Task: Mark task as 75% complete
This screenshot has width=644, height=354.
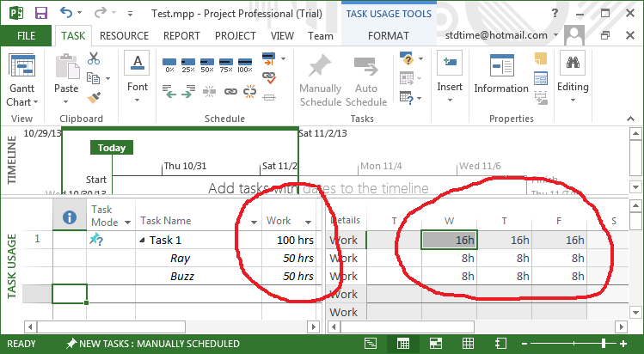Action: tap(226, 64)
